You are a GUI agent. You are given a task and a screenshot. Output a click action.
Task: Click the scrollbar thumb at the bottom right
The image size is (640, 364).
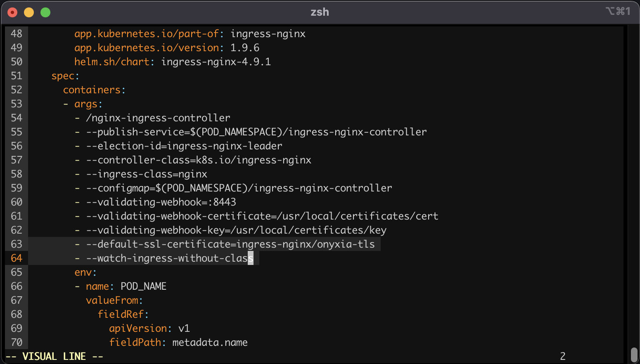click(634, 355)
